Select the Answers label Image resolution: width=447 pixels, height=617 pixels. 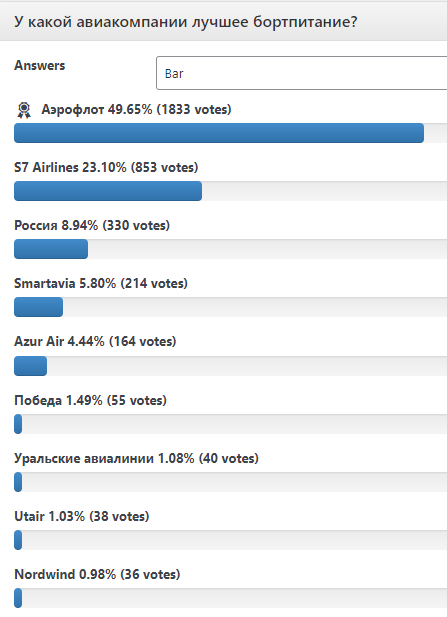coord(39,65)
